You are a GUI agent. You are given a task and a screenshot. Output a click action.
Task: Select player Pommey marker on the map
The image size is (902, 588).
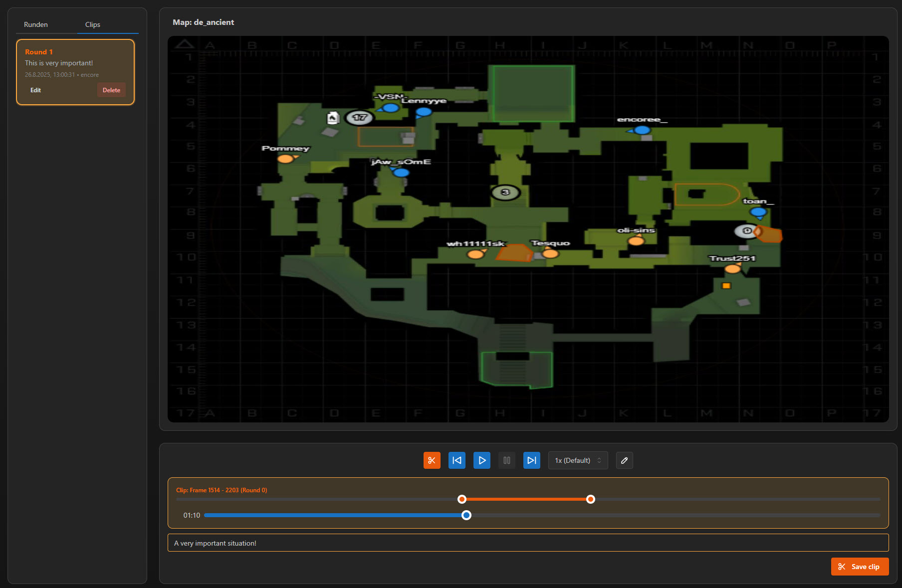(x=285, y=159)
